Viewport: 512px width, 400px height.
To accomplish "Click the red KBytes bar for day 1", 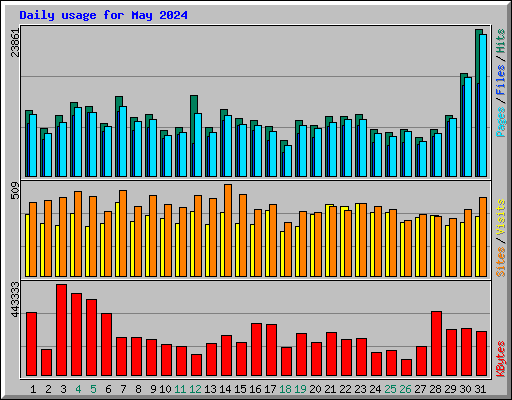I will pyautogui.click(x=31, y=344).
